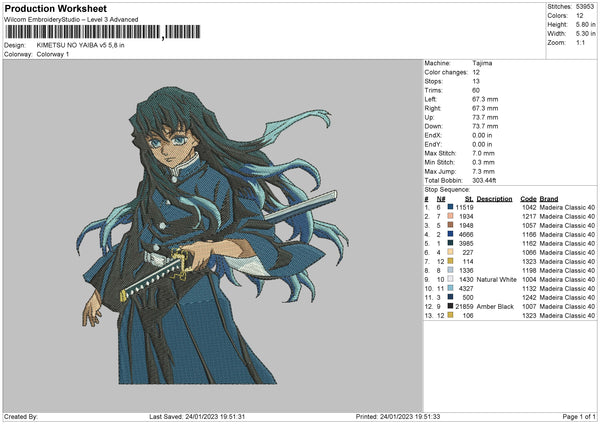Click the 'Created By:' footer label
The height and width of the screenshot is (424, 600).
pyautogui.click(x=21, y=416)
